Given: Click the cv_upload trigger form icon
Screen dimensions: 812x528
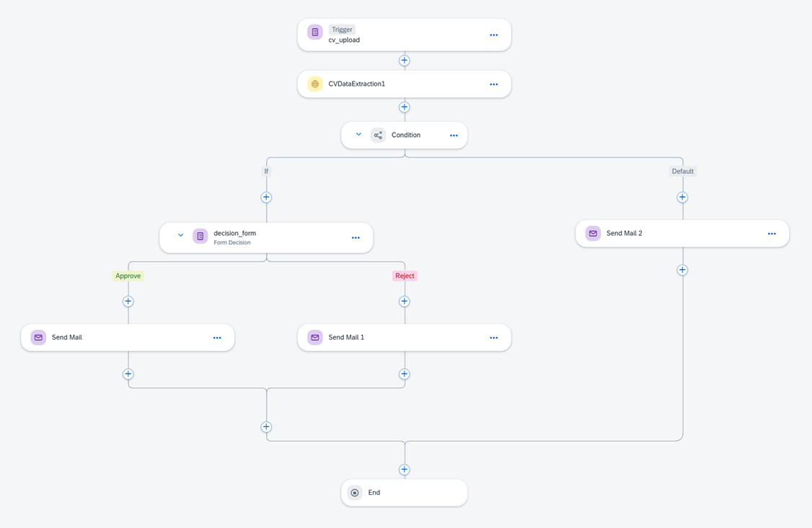Looking at the screenshot, I should click(x=315, y=32).
